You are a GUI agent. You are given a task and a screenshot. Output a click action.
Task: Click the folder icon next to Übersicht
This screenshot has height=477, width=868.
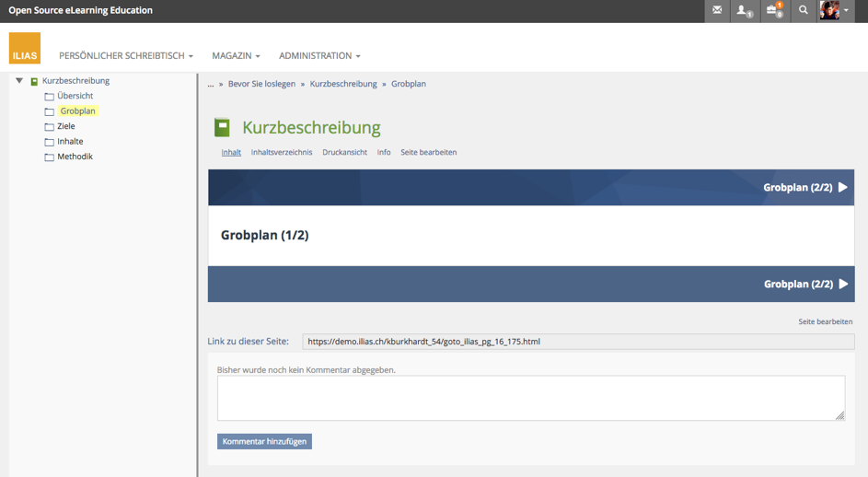point(50,97)
